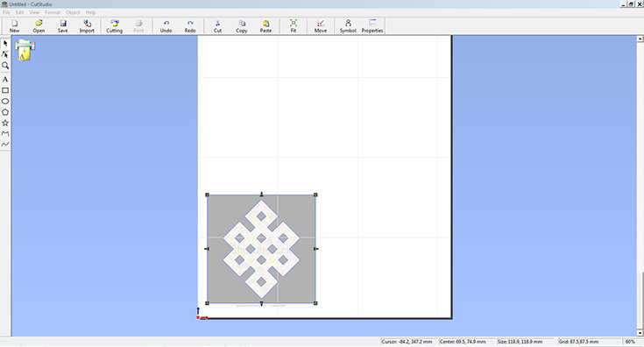Open the File menu
644x347 pixels.
tap(6, 12)
